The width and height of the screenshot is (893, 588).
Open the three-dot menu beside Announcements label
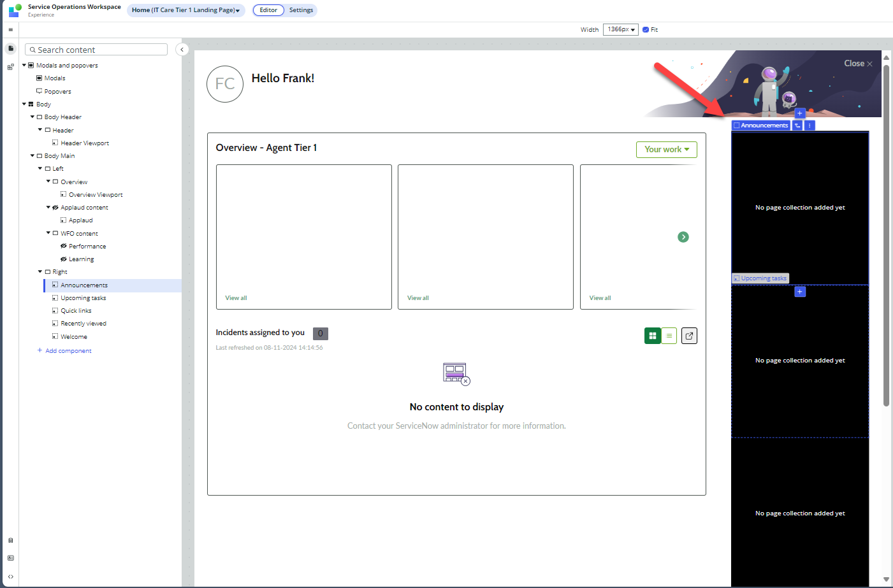point(810,125)
